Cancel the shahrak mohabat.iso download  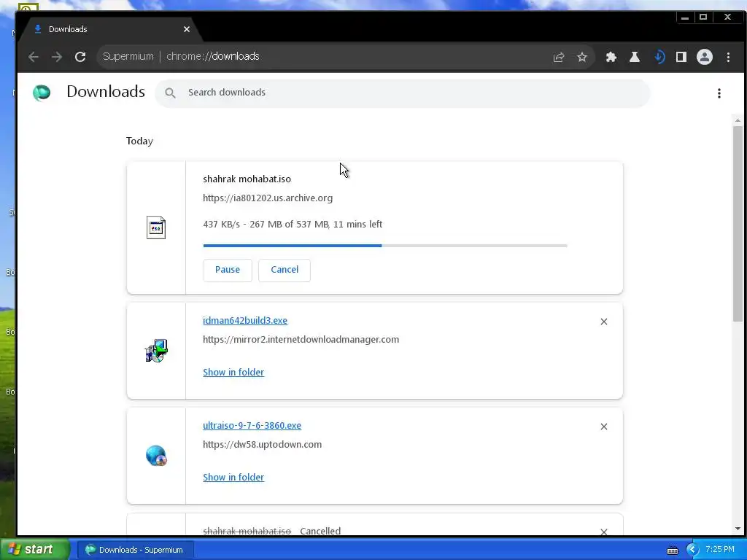point(285,270)
